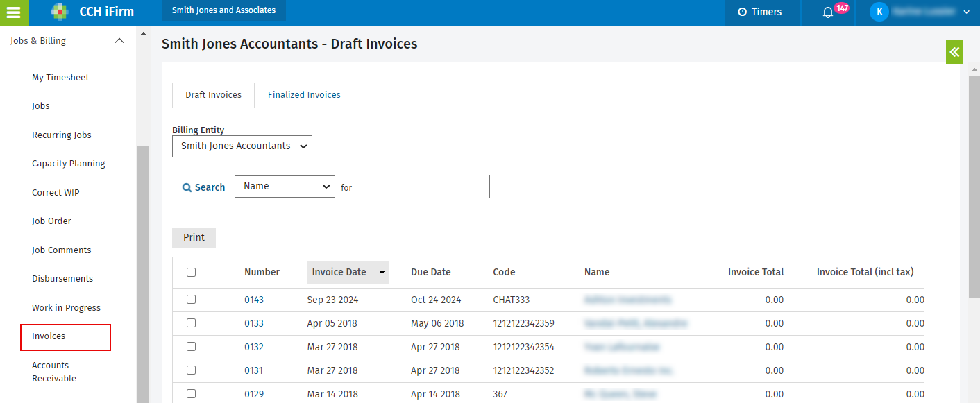This screenshot has width=980, height=403.
Task: Click the Print button
Action: pyautogui.click(x=194, y=237)
